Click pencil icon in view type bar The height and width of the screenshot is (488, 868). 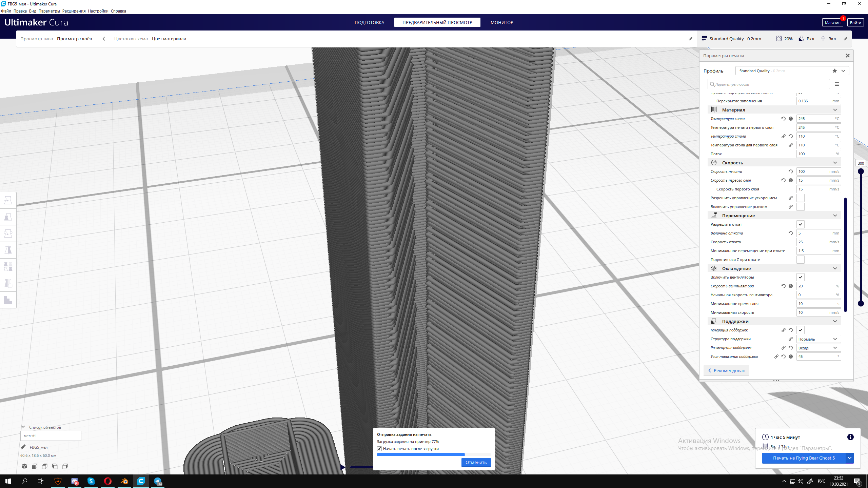tap(690, 39)
